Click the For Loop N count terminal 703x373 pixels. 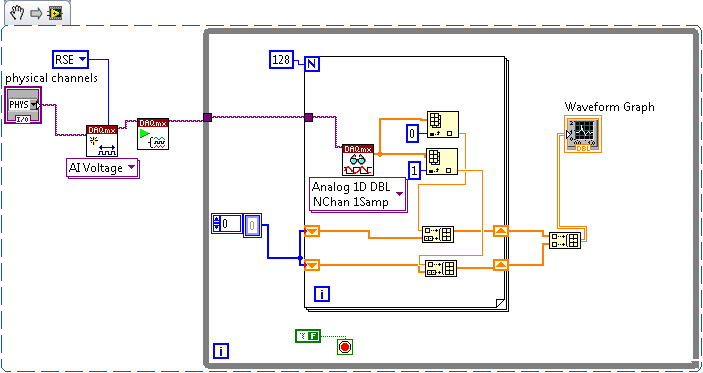tap(312, 64)
